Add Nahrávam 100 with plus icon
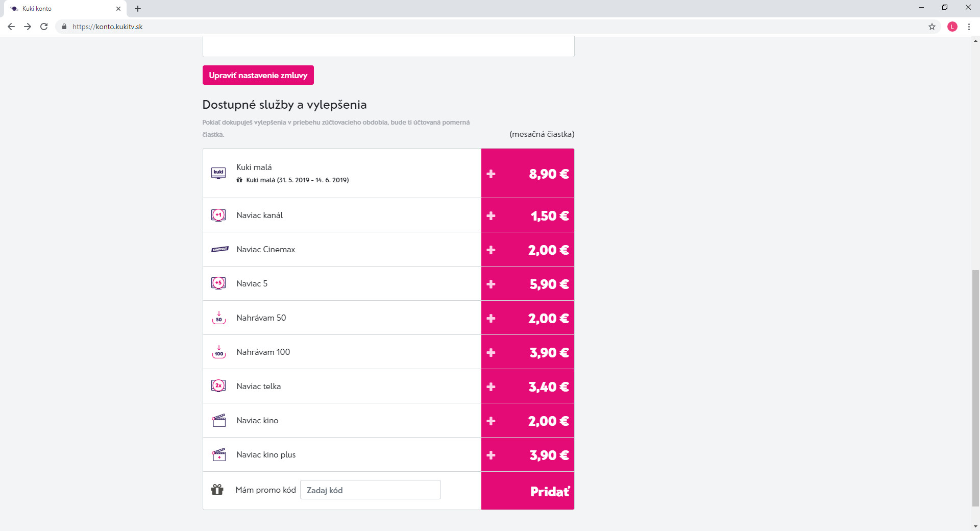 tap(491, 353)
